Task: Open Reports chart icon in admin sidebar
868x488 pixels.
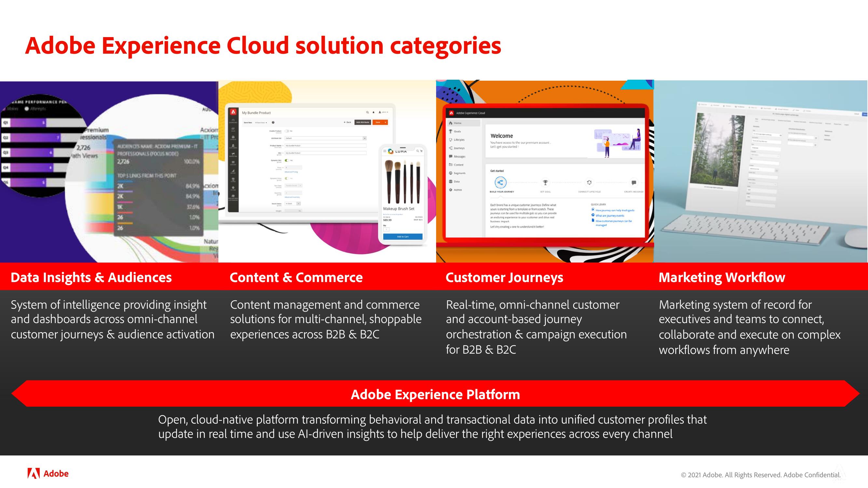Action: click(x=233, y=171)
